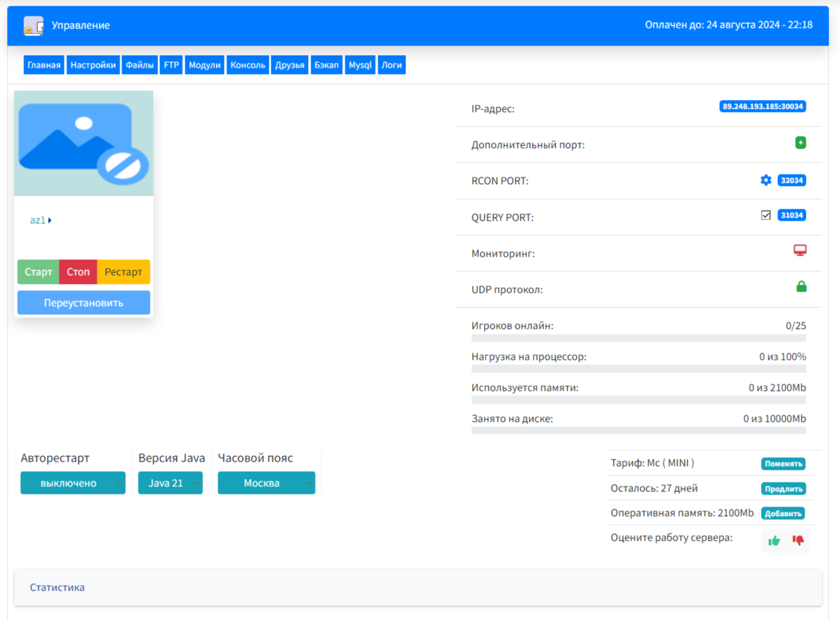Open the Версия Java dropdown
Image resolution: width=840 pixels, height=621 pixels.
pos(170,483)
